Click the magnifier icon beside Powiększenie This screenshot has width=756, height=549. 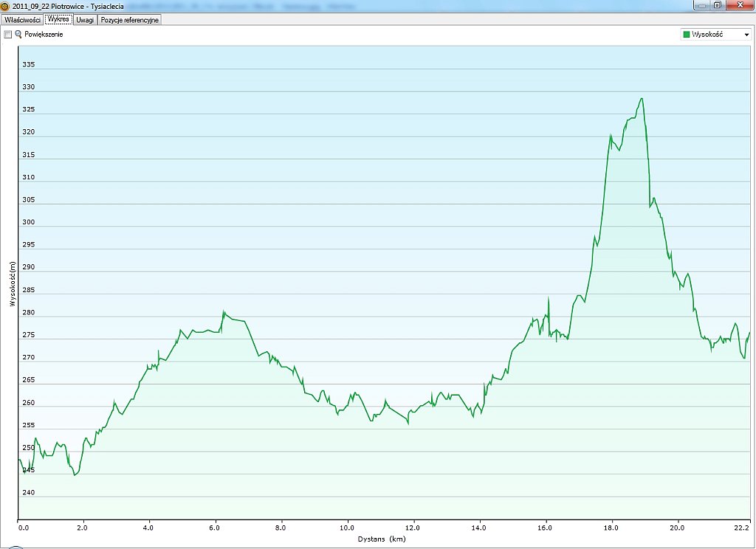point(18,35)
